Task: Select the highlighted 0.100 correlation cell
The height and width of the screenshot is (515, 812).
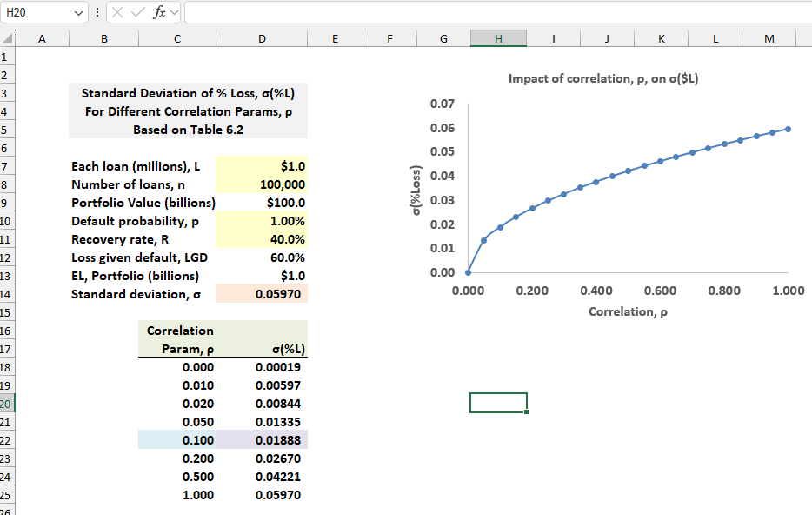Action: point(177,440)
